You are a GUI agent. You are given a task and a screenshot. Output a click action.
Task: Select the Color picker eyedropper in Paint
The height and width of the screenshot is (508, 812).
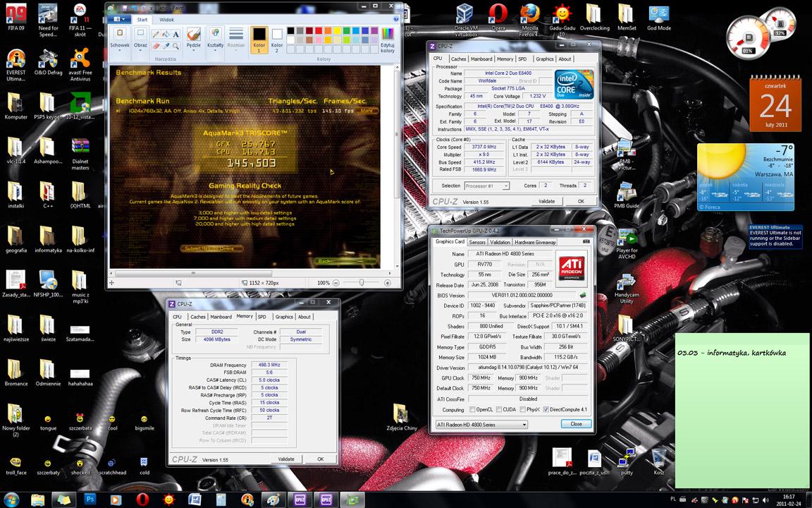click(166, 46)
